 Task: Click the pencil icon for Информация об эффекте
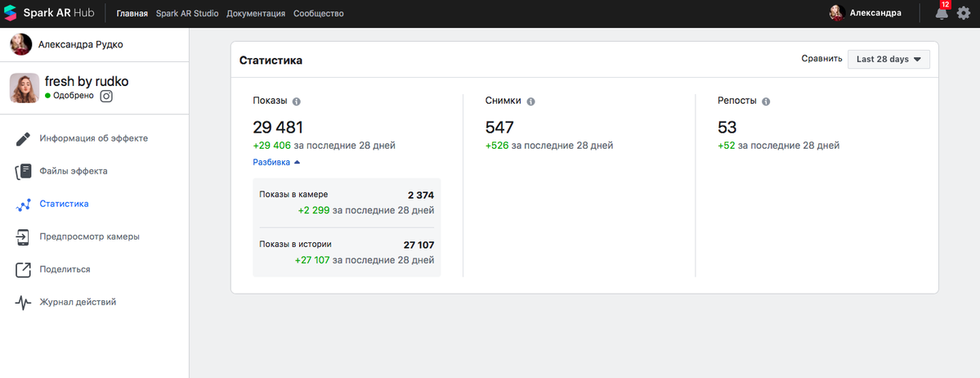coord(23,138)
